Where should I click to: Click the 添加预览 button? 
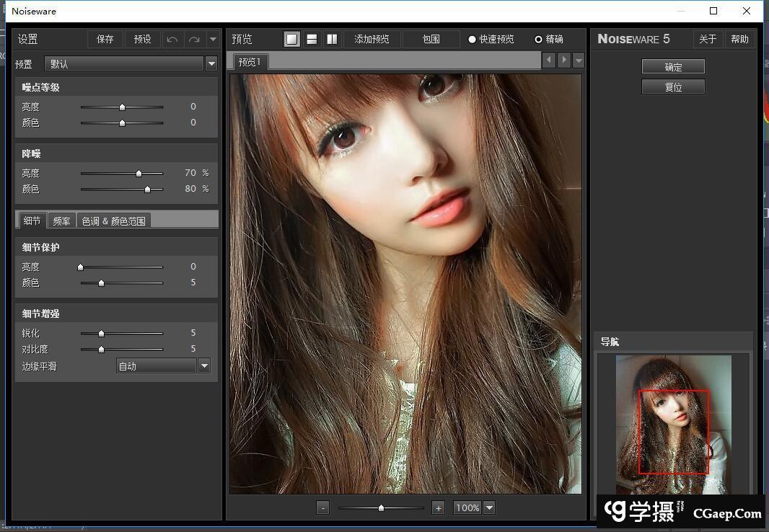coord(372,39)
